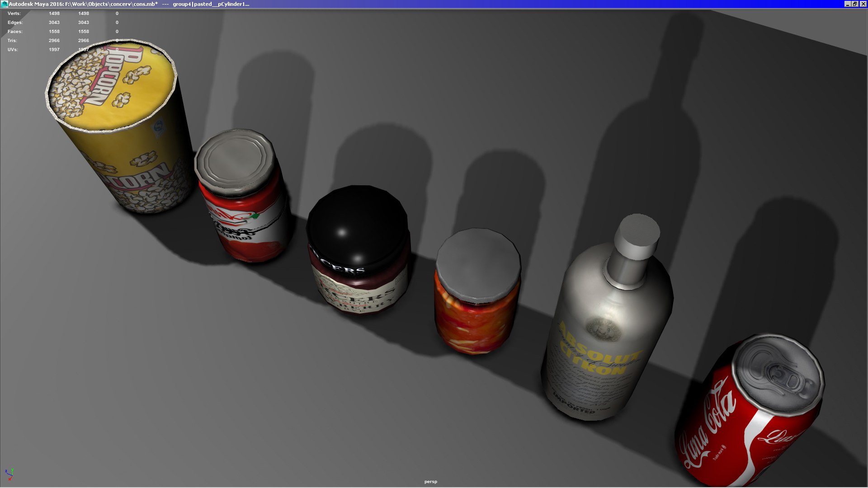
Task: Select the orange pickle jar with grey lid
Action: [x=477, y=291]
